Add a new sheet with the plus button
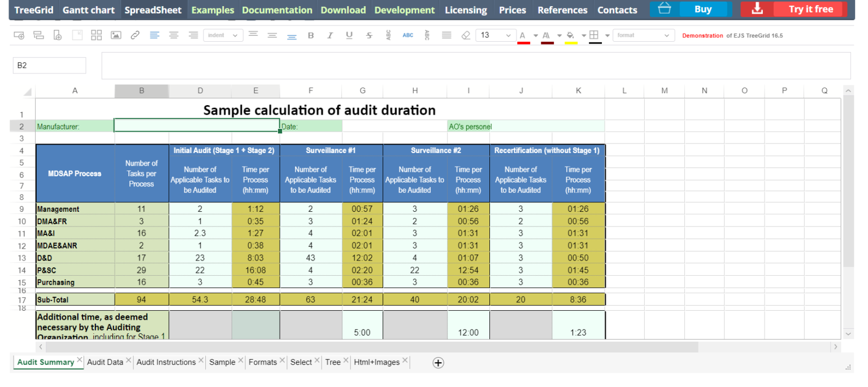 (438, 362)
